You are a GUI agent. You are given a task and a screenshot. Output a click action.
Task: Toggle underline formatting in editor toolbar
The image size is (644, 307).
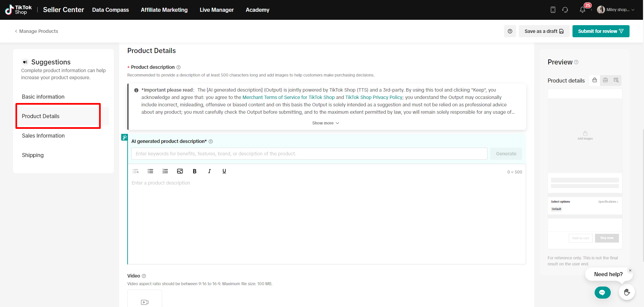pyautogui.click(x=224, y=171)
